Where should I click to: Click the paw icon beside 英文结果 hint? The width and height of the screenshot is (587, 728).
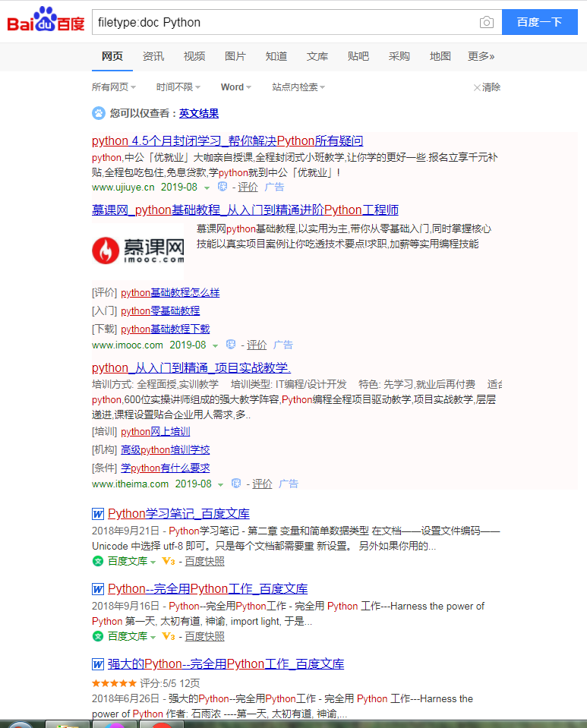point(99,113)
